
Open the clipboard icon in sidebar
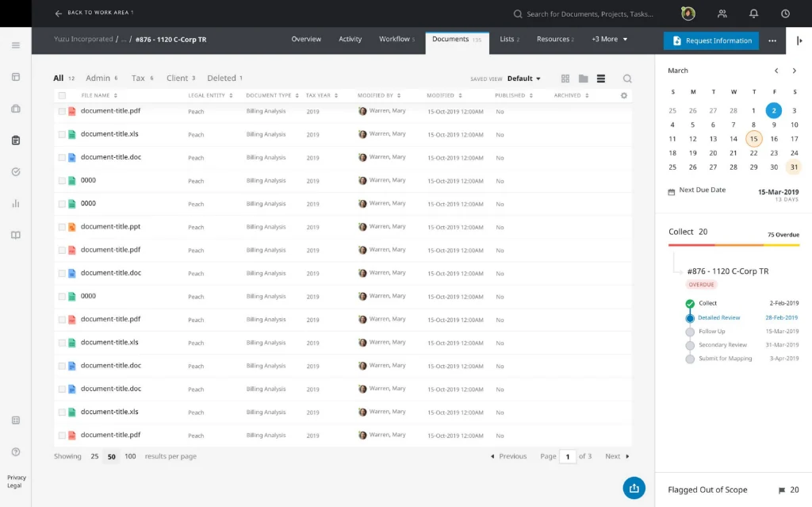click(x=16, y=140)
